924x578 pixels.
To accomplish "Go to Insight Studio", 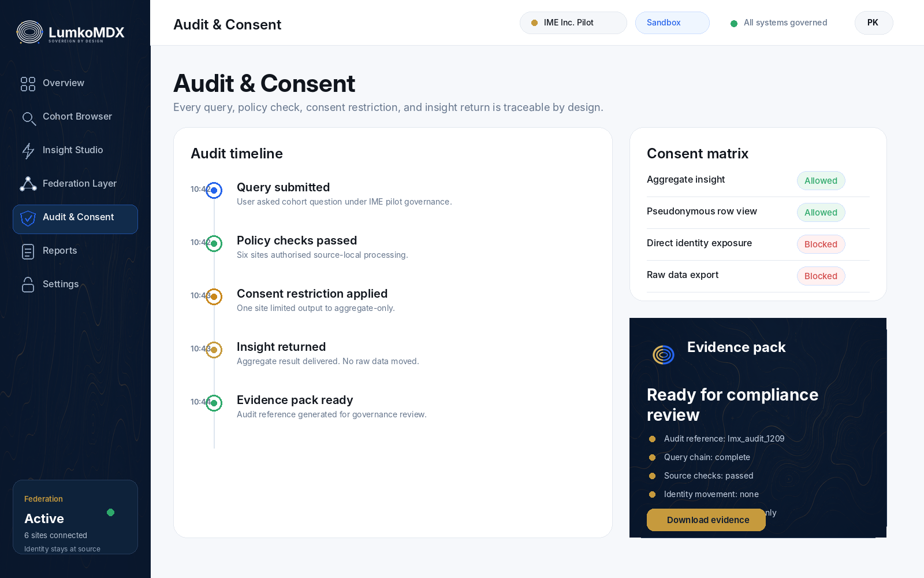I will (x=75, y=150).
